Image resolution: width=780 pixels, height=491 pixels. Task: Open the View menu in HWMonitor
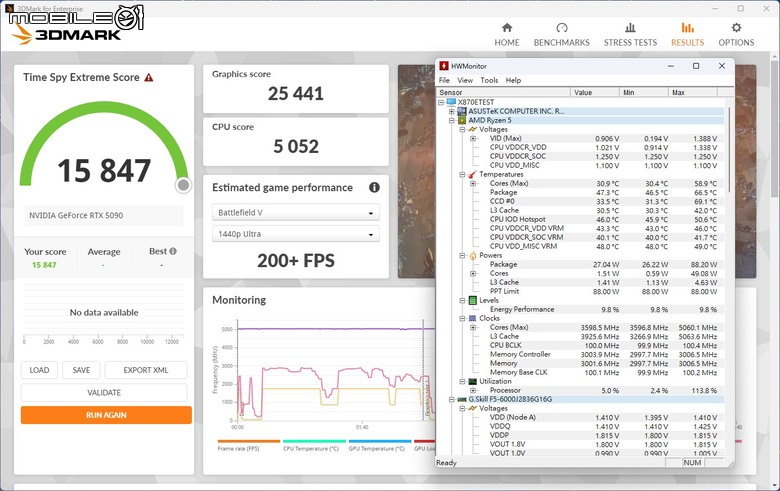(465, 80)
